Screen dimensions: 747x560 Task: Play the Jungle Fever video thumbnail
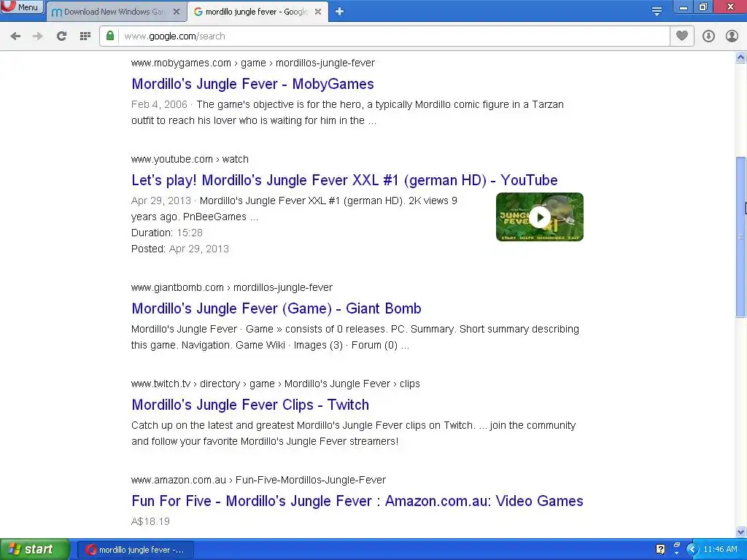(x=540, y=217)
